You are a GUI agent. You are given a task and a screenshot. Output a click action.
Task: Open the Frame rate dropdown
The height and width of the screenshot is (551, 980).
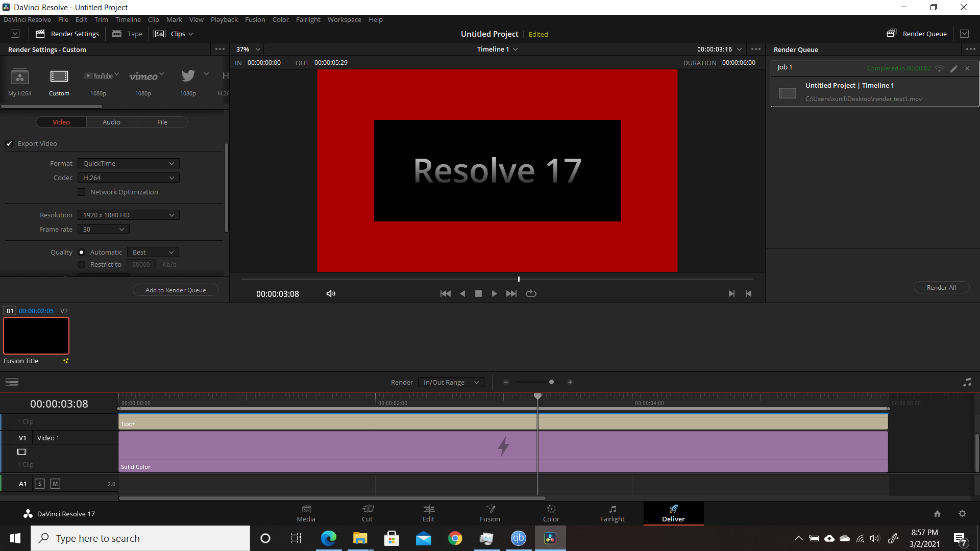click(104, 229)
